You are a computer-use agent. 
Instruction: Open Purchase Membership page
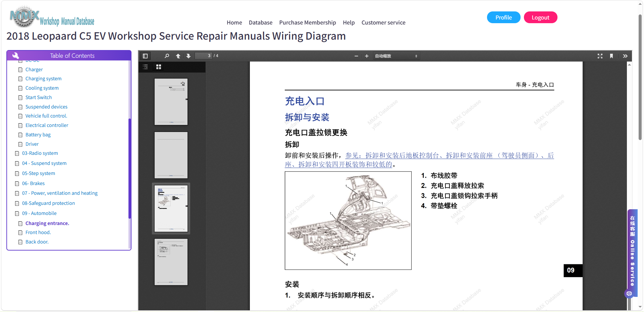308,23
